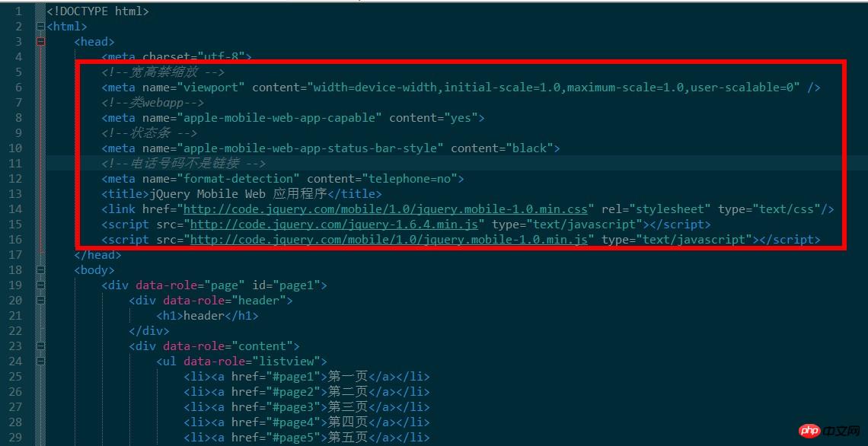Click the data-role="header" attribute
This screenshot has height=446, width=868.
tap(225, 301)
